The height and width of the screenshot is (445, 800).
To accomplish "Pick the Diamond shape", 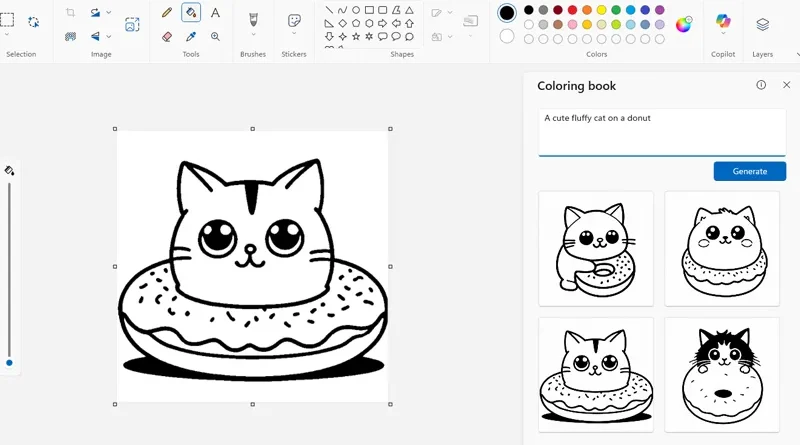I will click(342, 23).
